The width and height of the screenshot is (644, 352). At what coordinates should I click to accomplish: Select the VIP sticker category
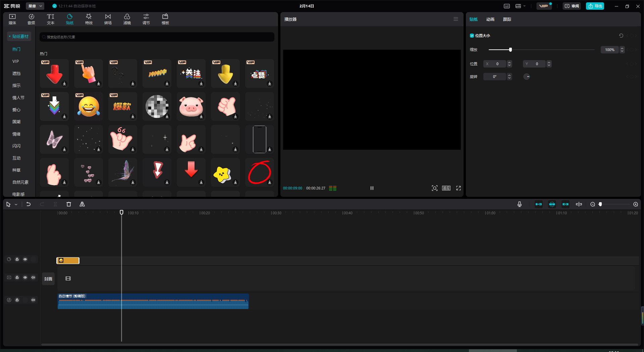(15, 61)
